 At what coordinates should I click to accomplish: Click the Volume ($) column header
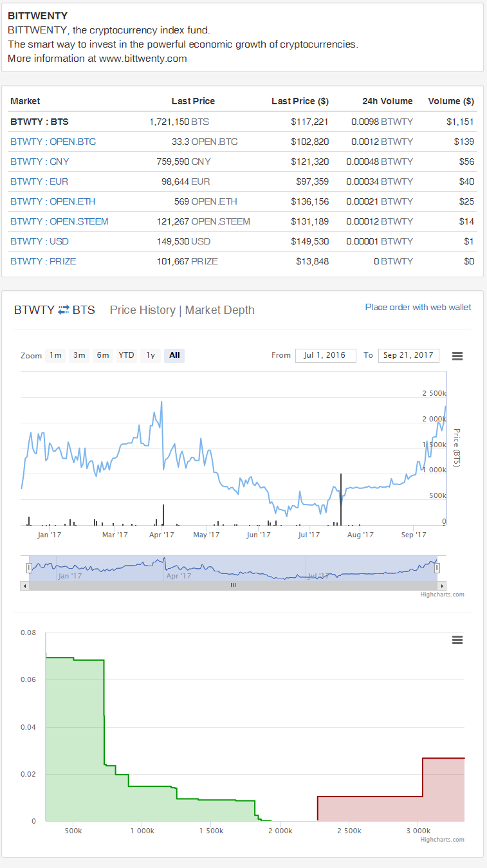pyautogui.click(x=451, y=101)
